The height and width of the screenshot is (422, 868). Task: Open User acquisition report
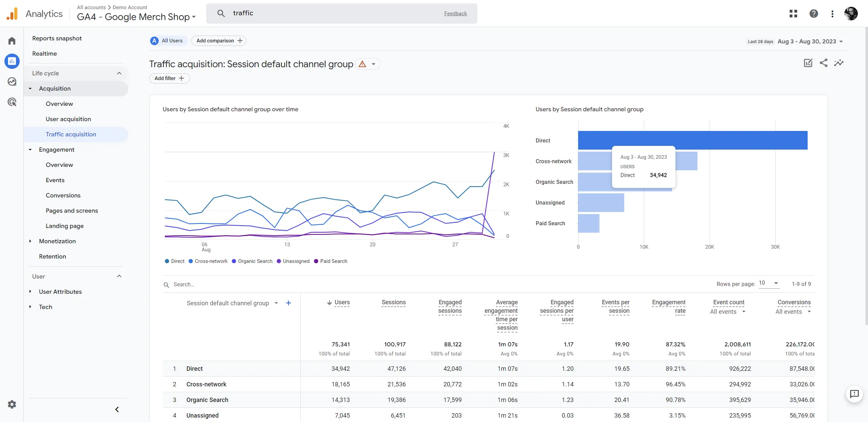[68, 119]
